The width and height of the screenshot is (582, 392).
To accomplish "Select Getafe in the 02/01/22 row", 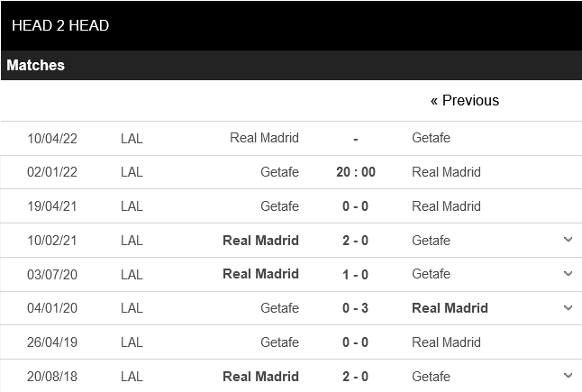I will coord(279,172).
